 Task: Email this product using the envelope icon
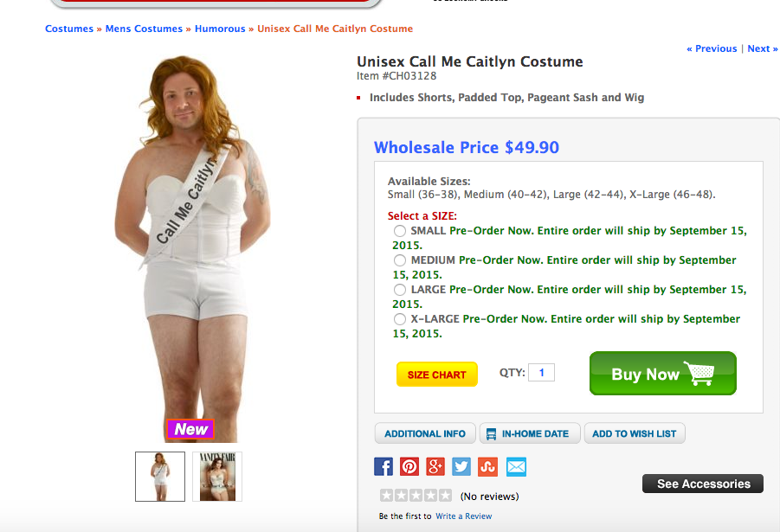coord(516,467)
